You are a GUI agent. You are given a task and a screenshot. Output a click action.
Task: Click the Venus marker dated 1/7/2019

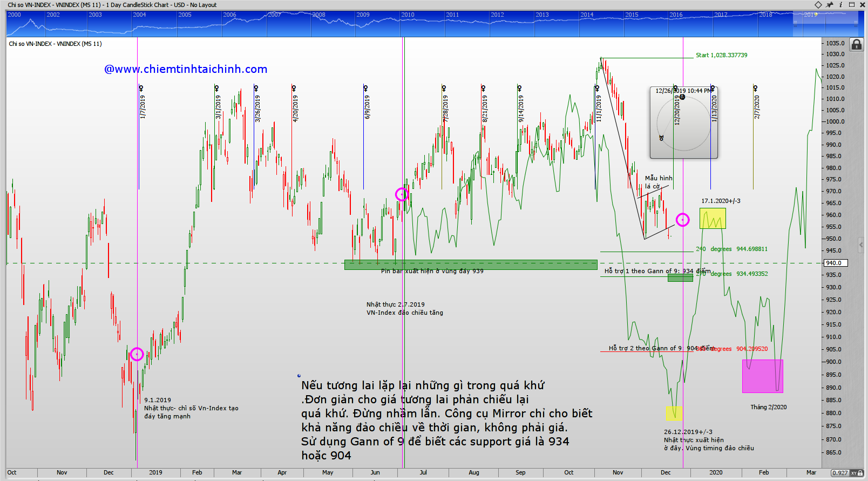coord(141,88)
